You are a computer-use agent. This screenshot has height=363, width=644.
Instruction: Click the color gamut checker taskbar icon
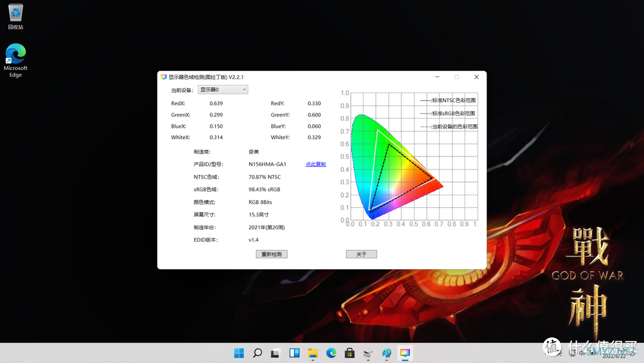pyautogui.click(x=405, y=353)
